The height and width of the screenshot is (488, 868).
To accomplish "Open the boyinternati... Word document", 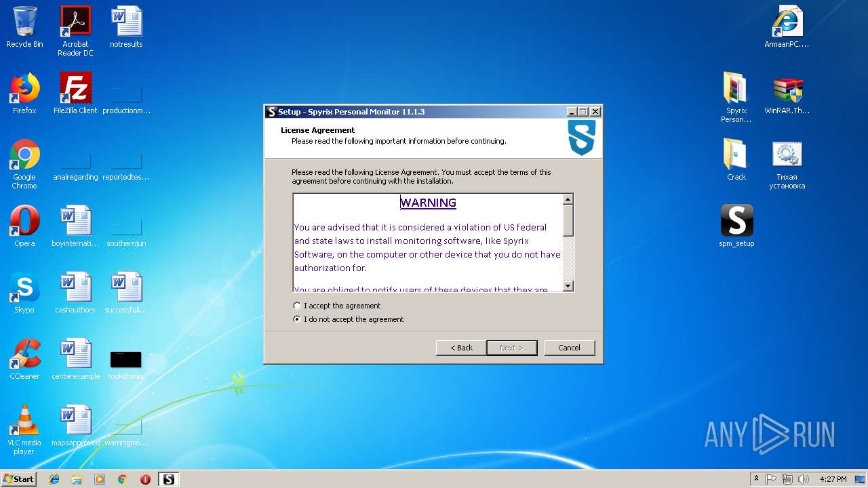I will 75,227.
